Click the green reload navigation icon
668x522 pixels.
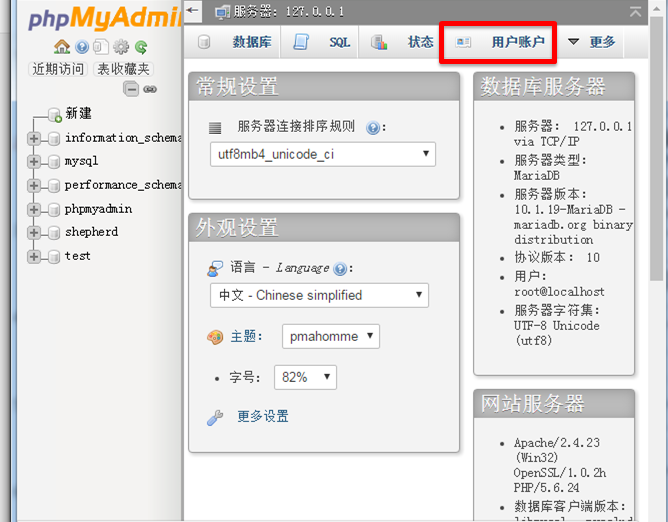141,46
